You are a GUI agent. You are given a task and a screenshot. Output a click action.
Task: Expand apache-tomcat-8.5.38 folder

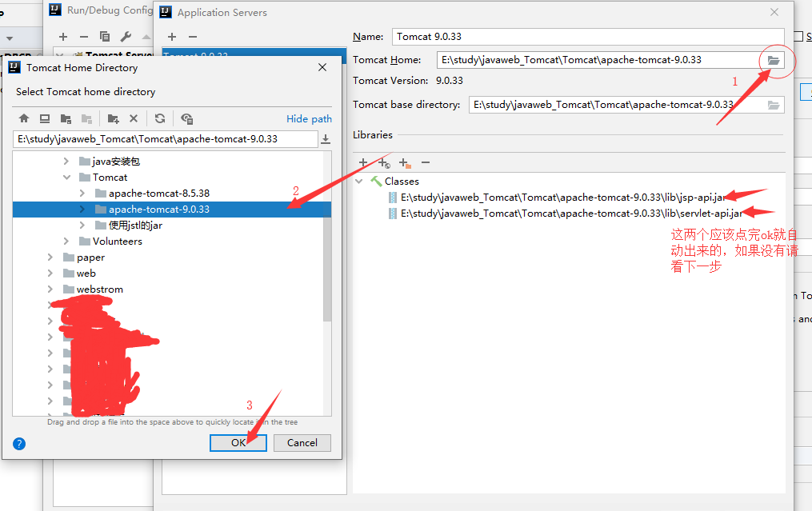pos(82,194)
